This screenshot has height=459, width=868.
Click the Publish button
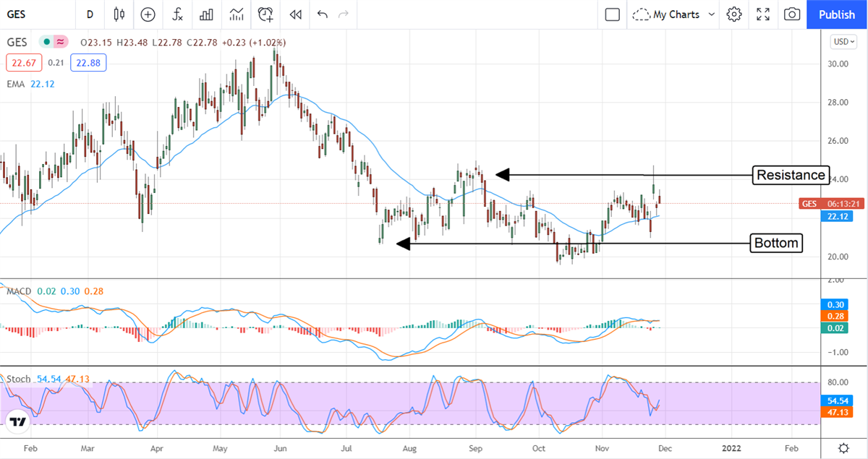(x=837, y=14)
